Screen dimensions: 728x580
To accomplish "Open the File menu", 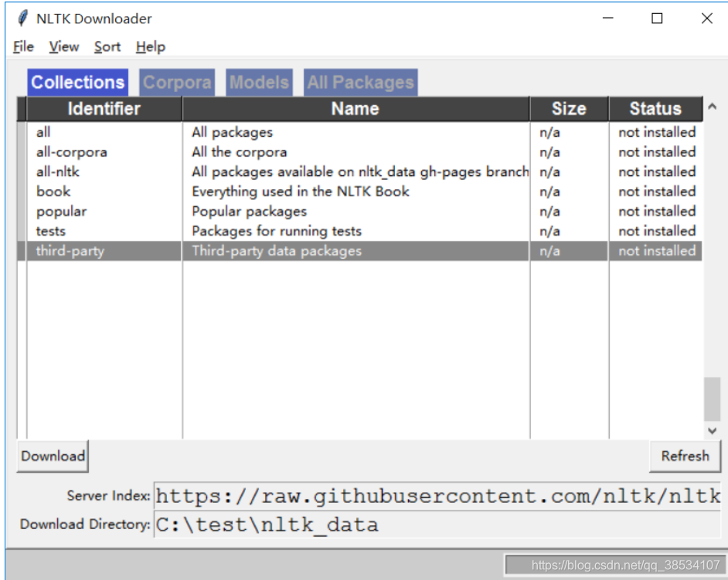I will click(23, 47).
